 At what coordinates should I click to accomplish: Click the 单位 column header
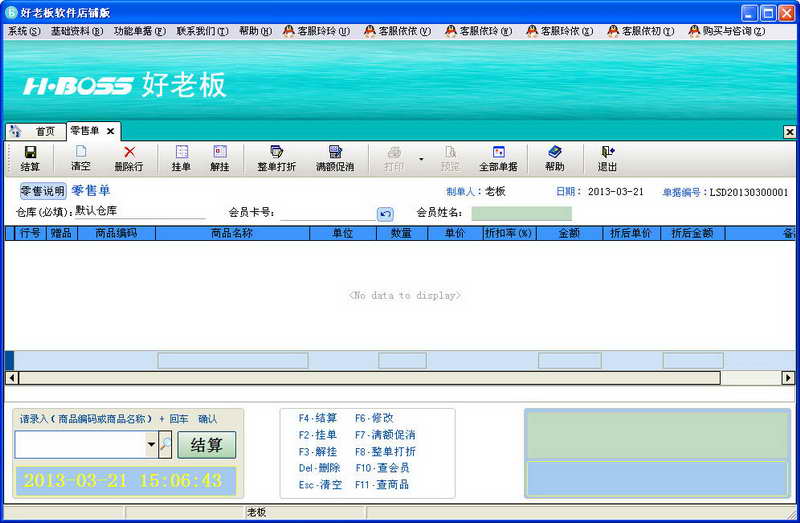343,233
